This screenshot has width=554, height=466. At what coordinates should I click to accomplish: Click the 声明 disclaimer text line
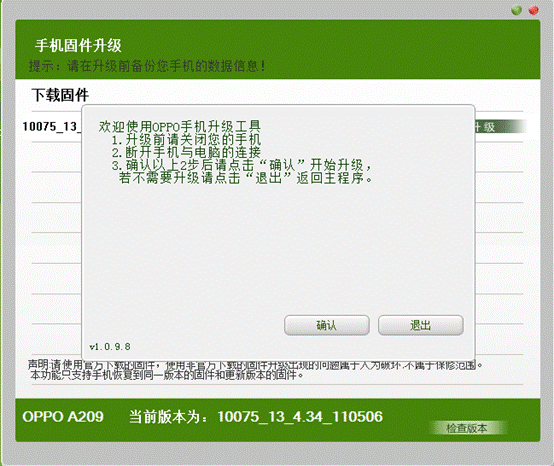255,365
